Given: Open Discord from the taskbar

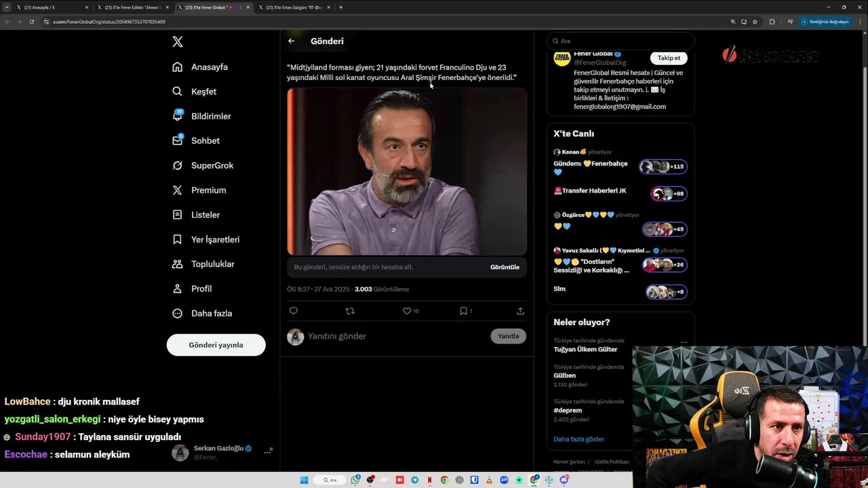Looking at the screenshot, I should pos(564,481).
